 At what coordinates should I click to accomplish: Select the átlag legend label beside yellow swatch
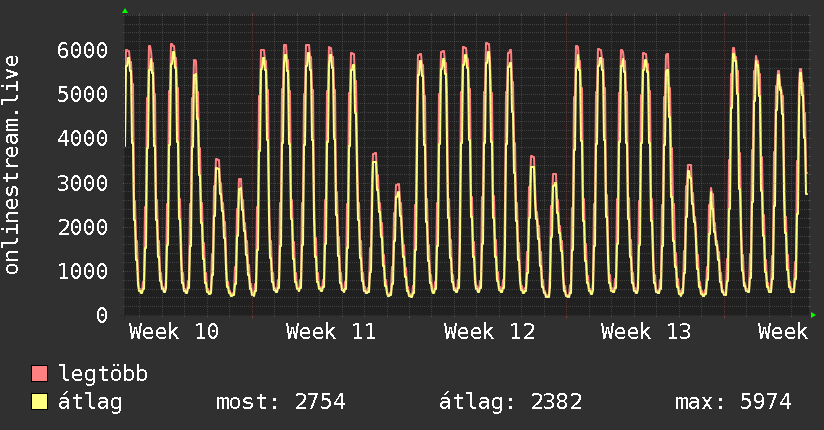point(90,402)
